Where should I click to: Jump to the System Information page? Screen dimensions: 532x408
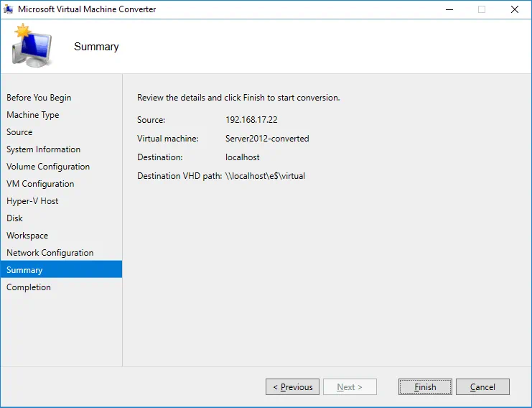pos(43,149)
